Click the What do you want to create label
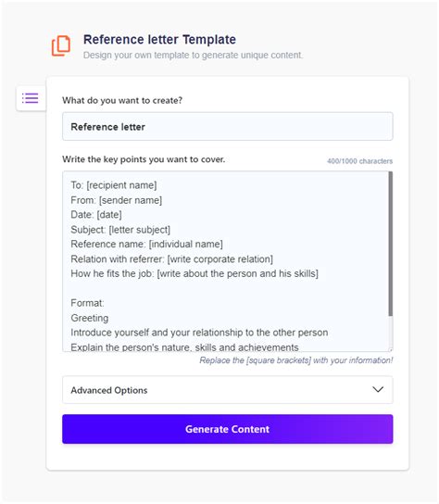Image resolution: width=439 pixels, height=504 pixels. click(x=122, y=100)
